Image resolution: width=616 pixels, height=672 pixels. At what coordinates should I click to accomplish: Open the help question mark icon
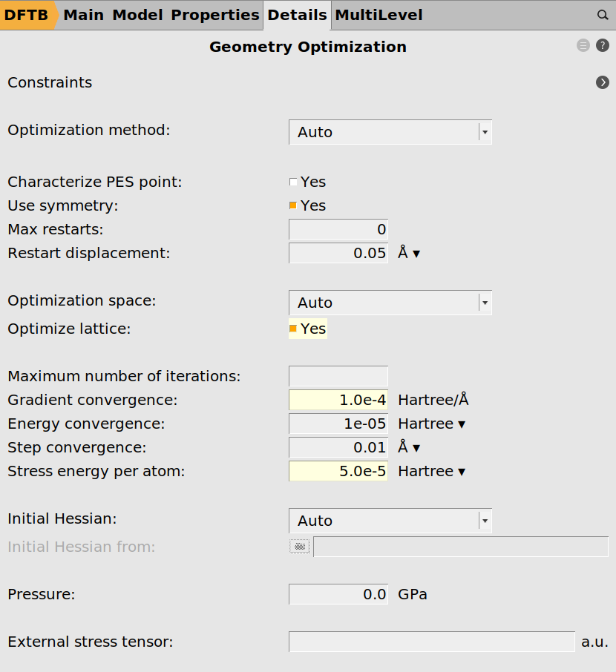tap(603, 45)
